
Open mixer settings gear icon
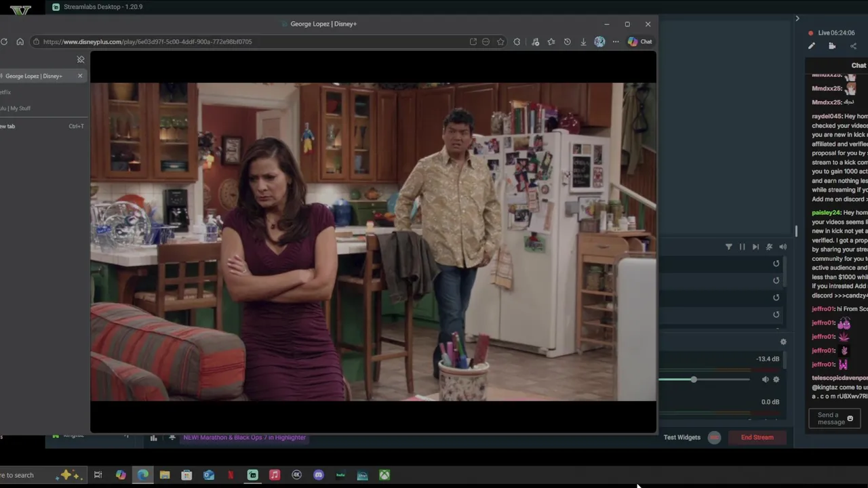click(783, 342)
